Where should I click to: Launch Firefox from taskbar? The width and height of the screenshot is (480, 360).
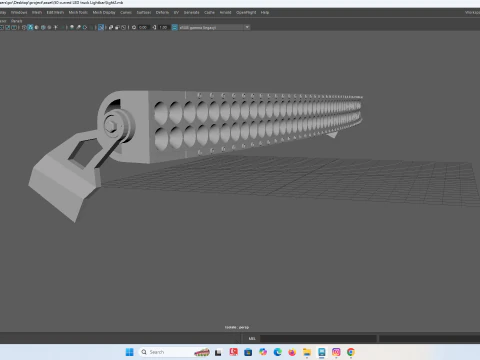coord(292,352)
